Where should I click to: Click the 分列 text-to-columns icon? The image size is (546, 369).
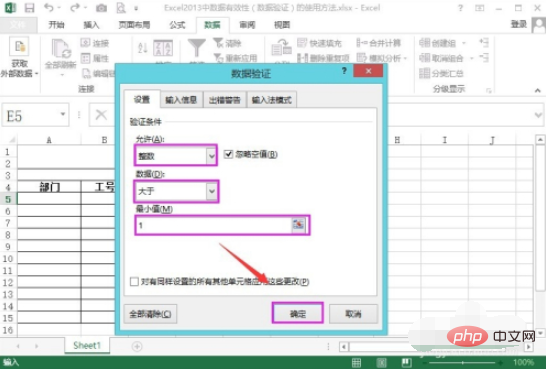pos(282,47)
